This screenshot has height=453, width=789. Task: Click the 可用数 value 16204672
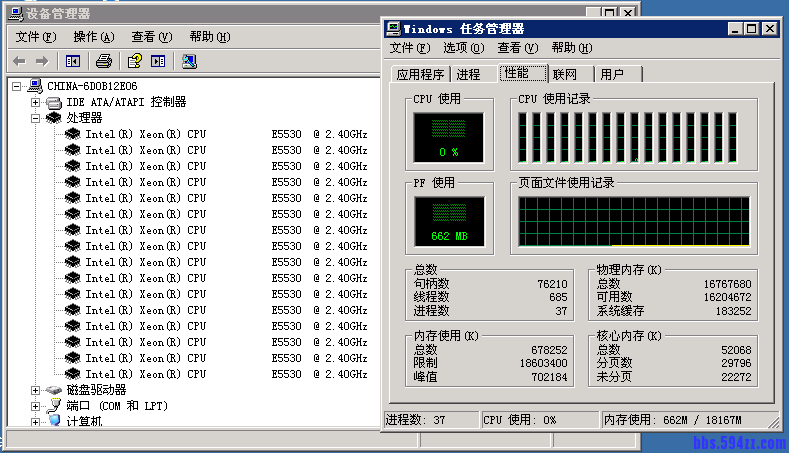727,297
